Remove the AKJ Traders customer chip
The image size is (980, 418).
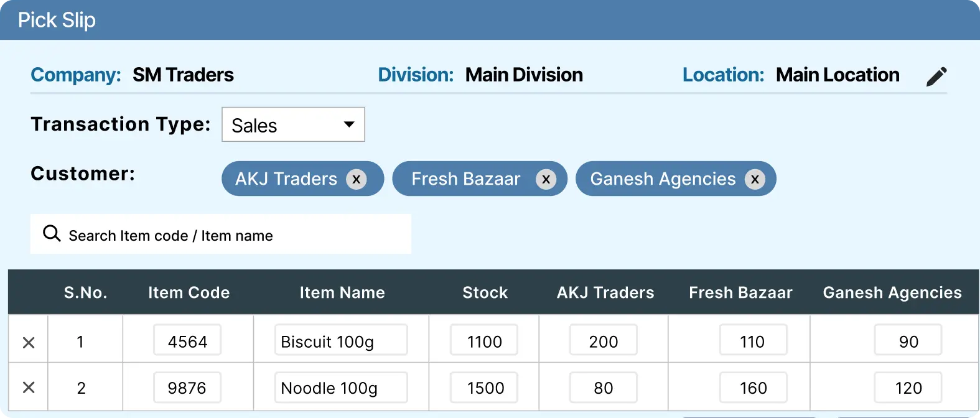click(357, 179)
